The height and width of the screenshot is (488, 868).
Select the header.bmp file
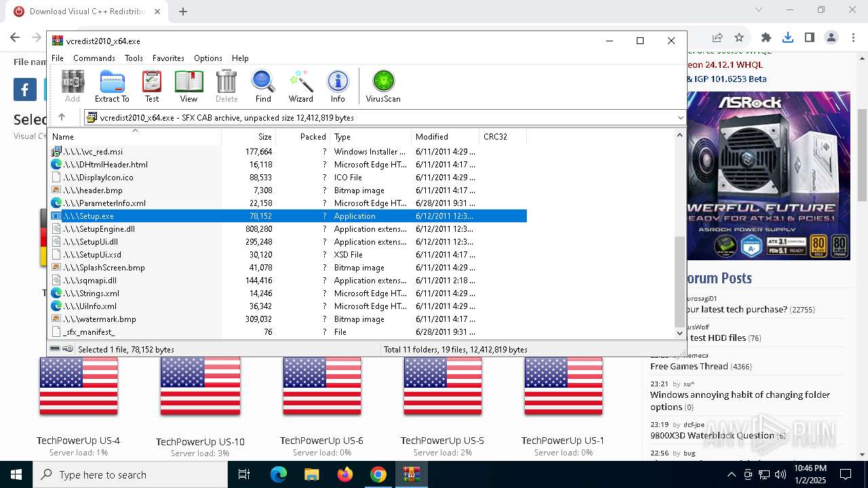point(288,190)
